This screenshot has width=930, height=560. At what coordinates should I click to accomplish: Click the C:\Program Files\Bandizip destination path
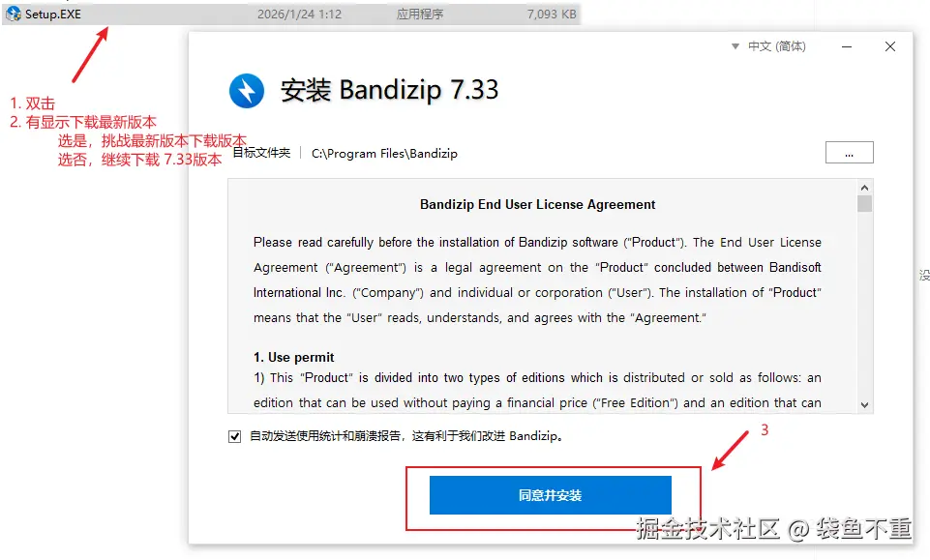pyautogui.click(x=384, y=154)
